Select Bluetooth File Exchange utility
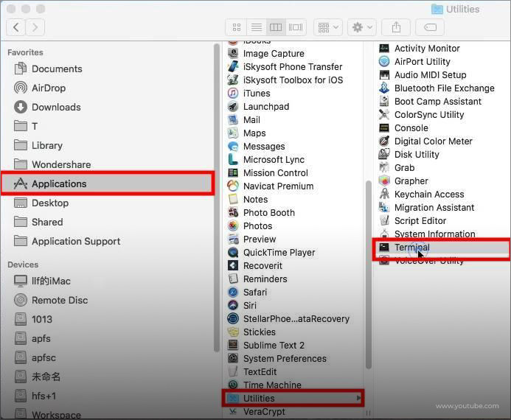Viewport: 511px width, 420px height. point(437,88)
